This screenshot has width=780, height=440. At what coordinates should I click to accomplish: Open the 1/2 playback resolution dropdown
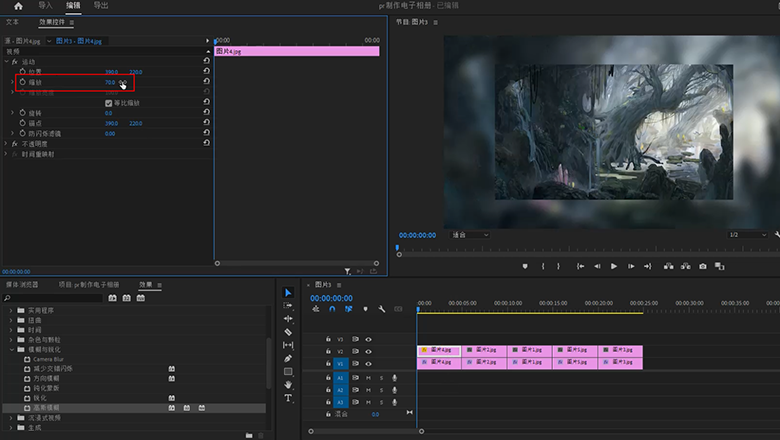tap(748, 235)
